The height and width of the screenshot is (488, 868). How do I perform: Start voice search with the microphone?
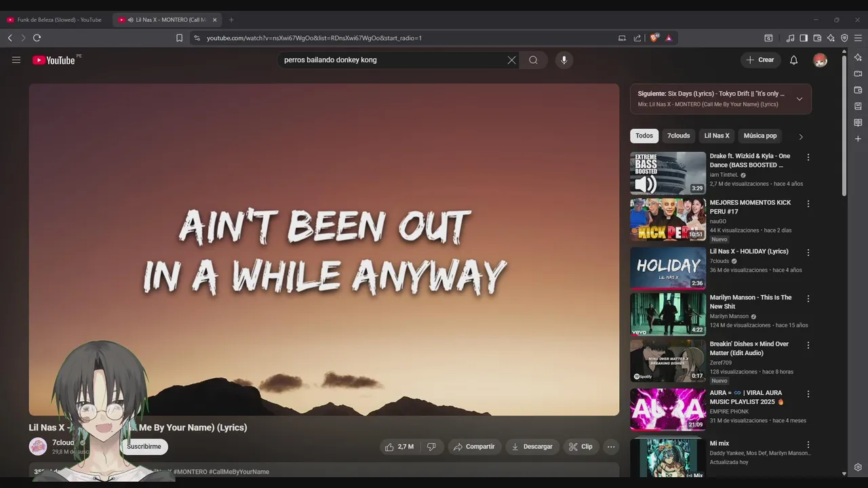coord(564,60)
